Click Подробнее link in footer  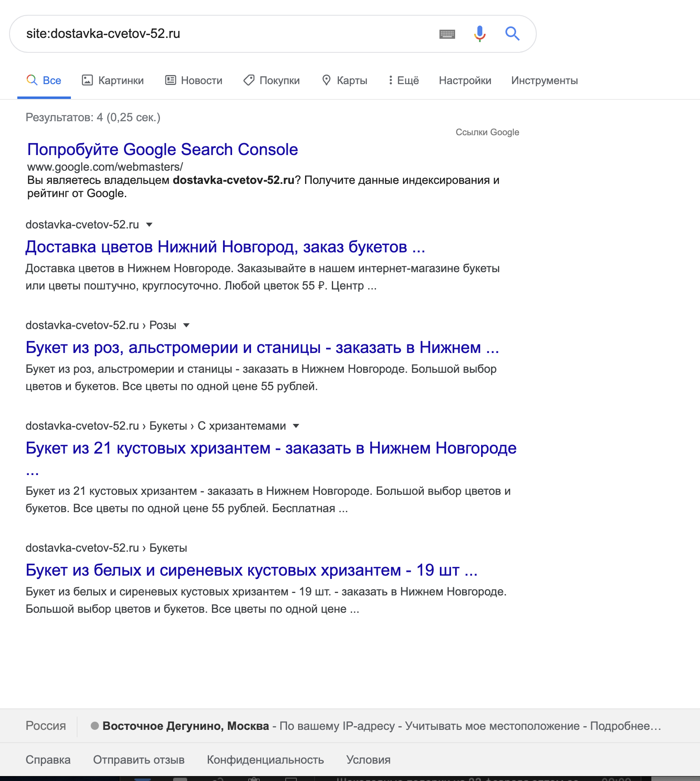pyautogui.click(x=625, y=726)
